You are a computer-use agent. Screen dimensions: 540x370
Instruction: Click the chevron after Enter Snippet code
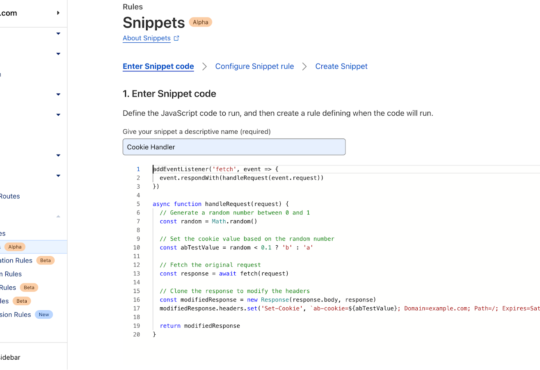point(205,66)
